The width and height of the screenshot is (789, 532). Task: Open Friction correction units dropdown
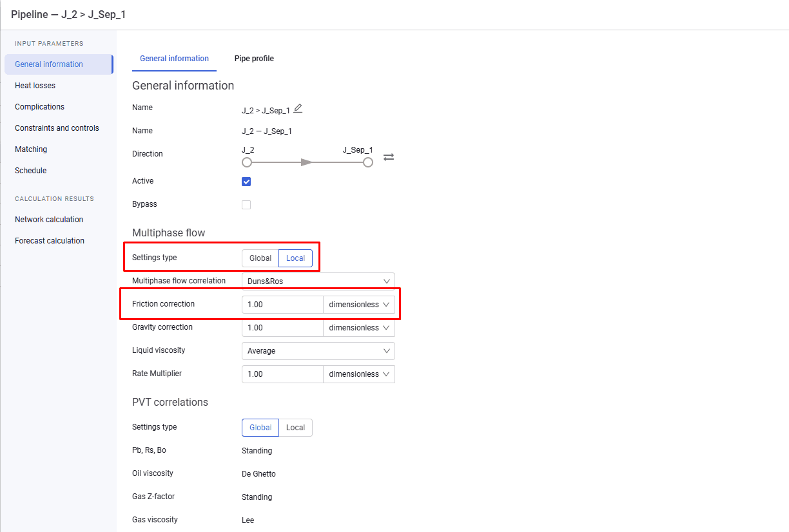(x=359, y=305)
